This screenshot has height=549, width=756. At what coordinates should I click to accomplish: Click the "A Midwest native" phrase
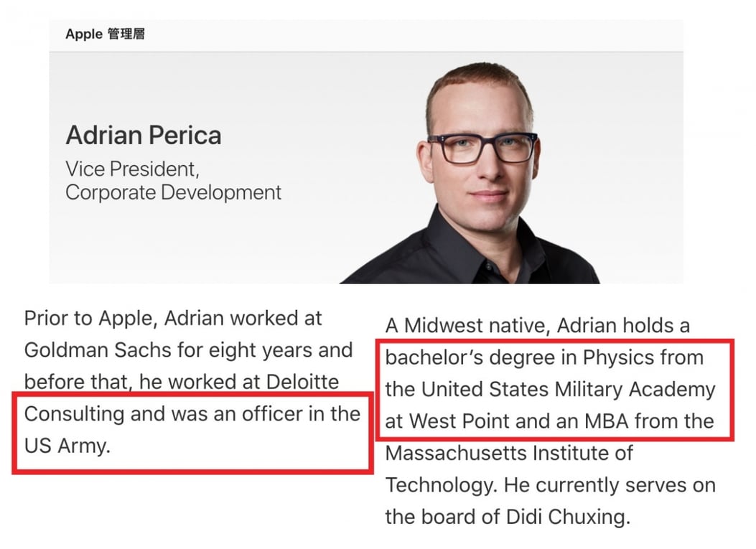(468, 325)
